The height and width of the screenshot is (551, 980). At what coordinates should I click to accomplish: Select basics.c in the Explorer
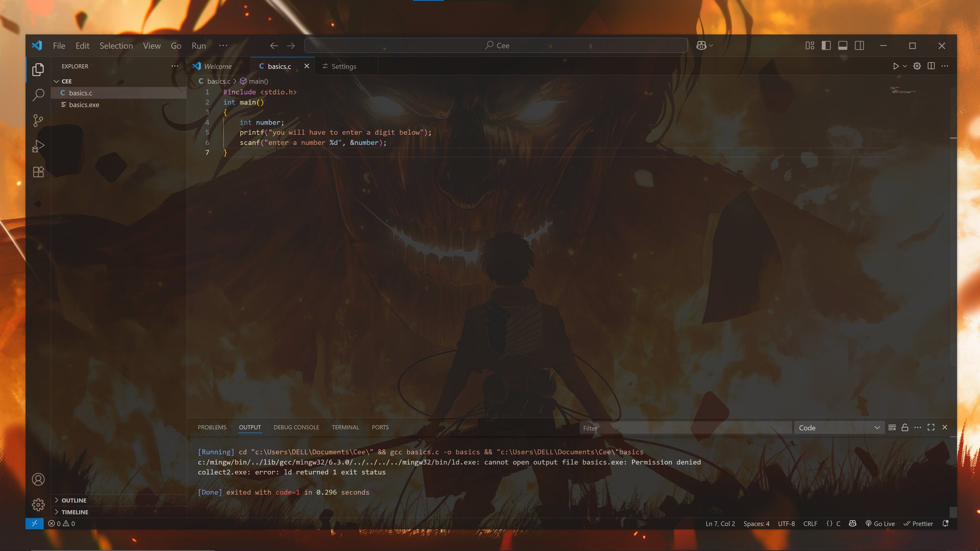click(119, 93)
